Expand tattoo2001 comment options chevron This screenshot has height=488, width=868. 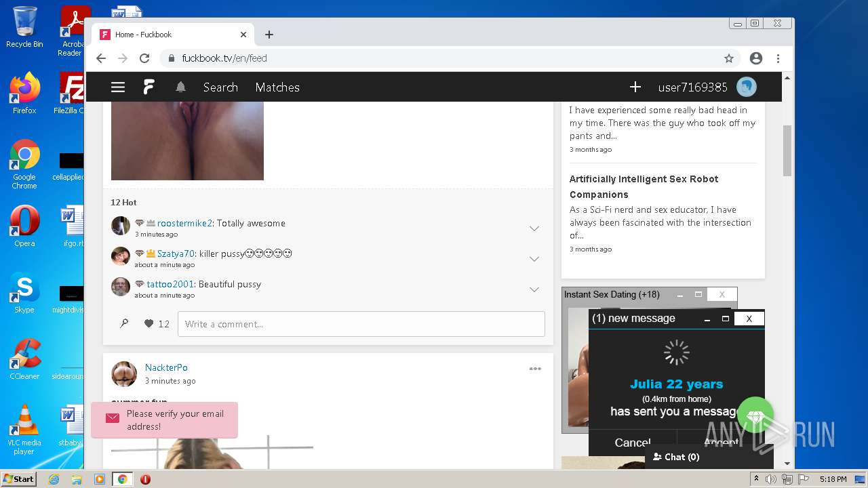coord(534,289)
